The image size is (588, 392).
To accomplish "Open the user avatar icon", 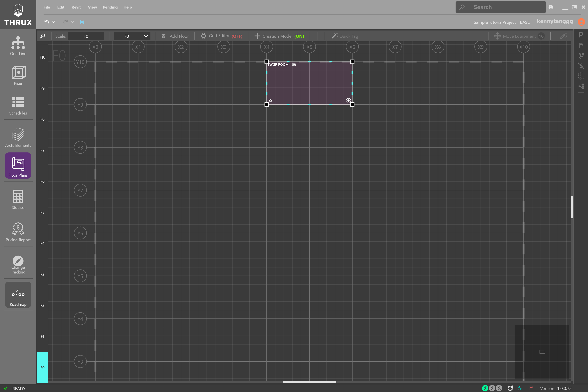I will pos(581,22).
